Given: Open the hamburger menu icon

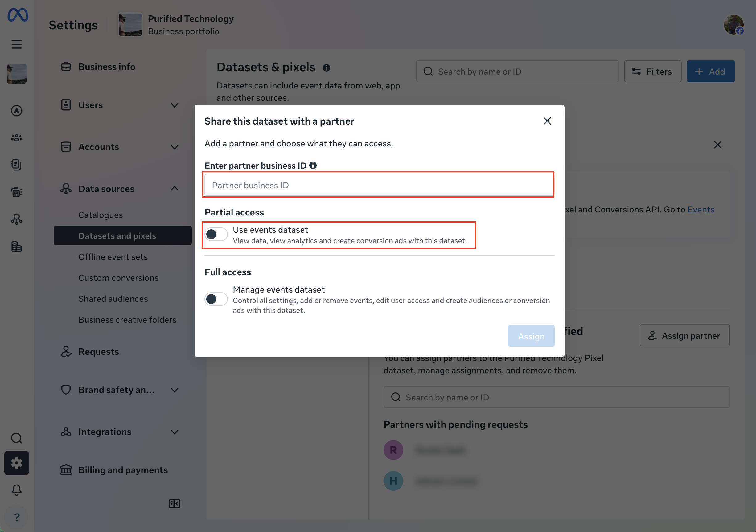Looking at the screenshot, I should coord(16,44).
